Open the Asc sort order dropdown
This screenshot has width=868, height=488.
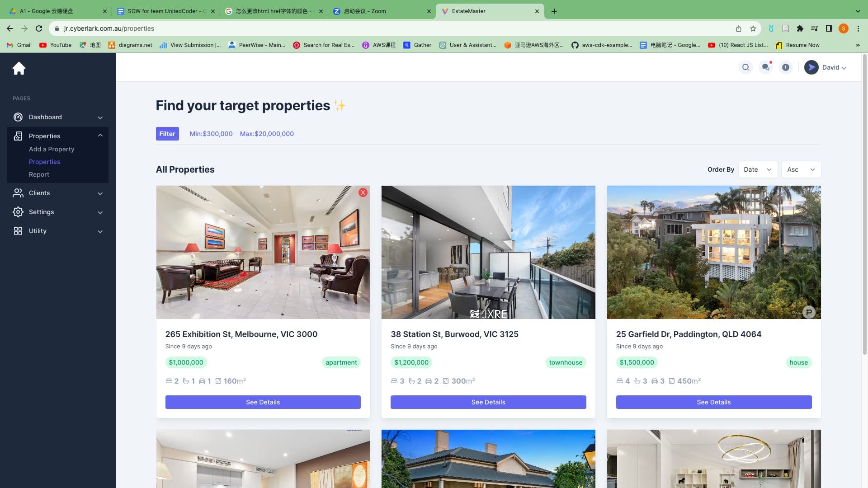pyautogui.click(x=801, y=169)
